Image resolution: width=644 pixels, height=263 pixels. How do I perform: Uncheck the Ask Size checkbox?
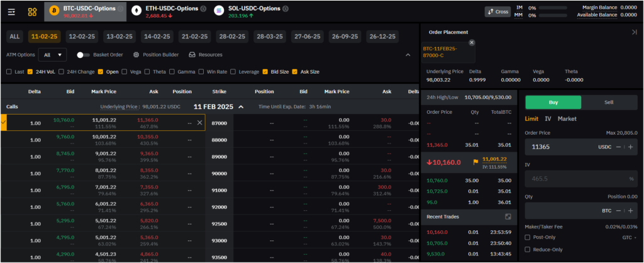click(294, 72)
